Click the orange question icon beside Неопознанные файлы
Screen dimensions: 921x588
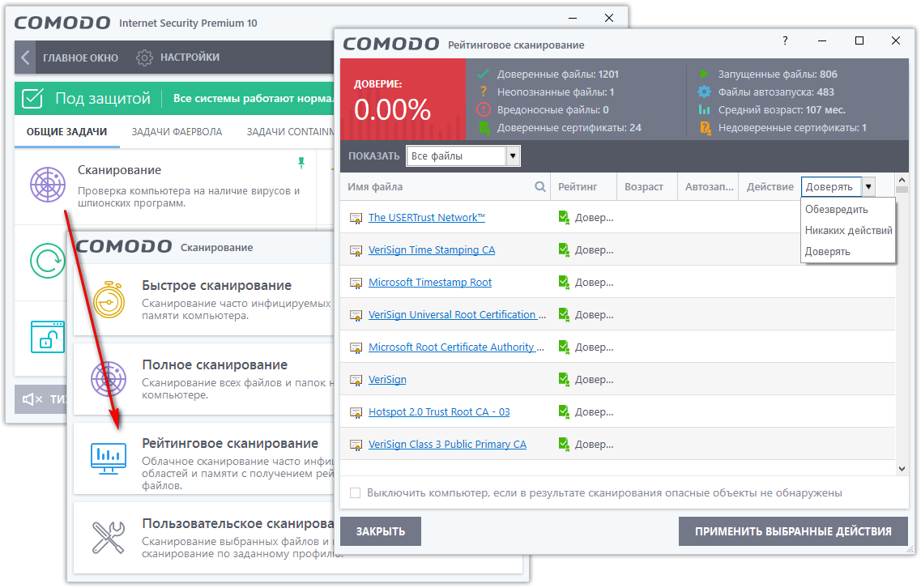[483, 92]
